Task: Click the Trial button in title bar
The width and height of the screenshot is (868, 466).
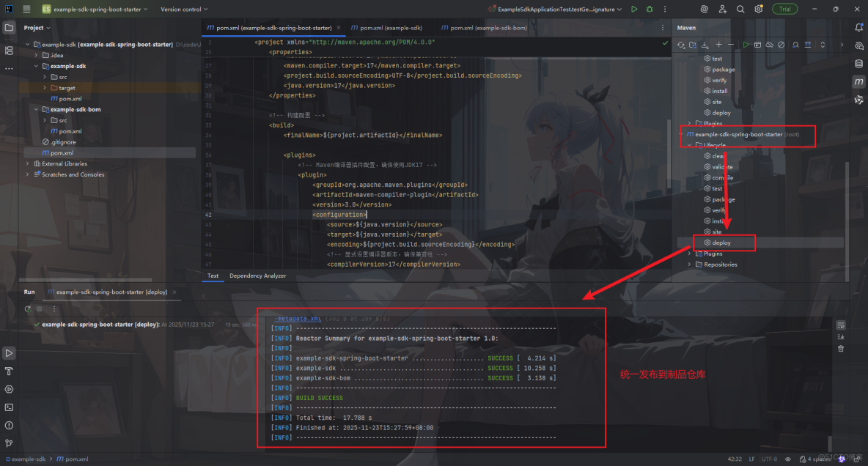Action: coord(785,9)
